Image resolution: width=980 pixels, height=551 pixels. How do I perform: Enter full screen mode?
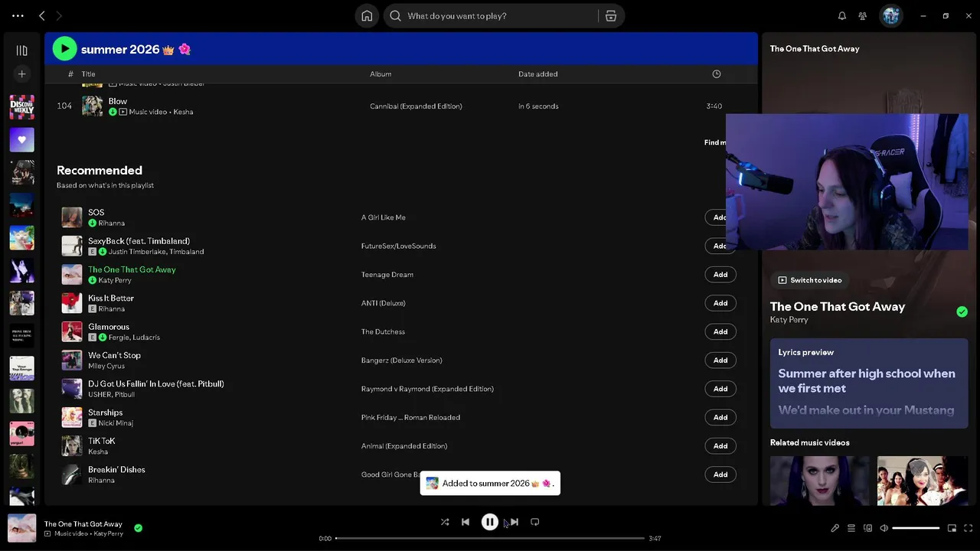tap(969, 528)
